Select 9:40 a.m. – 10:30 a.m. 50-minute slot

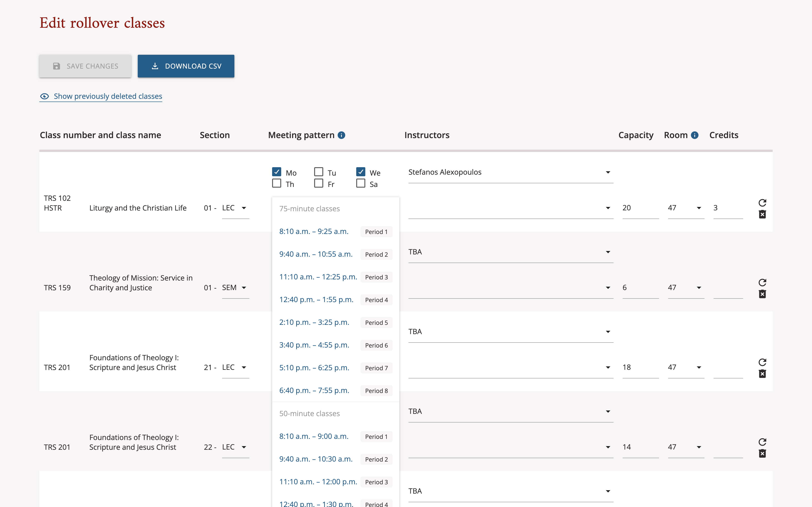click(336, 459)
